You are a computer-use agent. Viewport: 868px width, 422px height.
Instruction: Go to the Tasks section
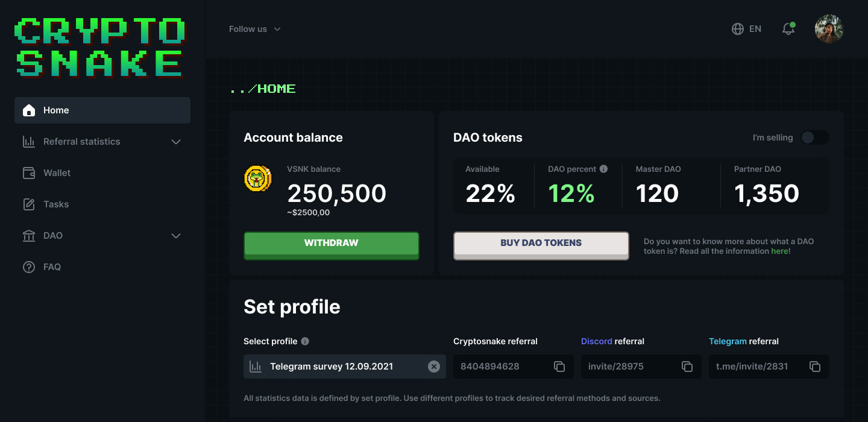(x=55, y=204)
